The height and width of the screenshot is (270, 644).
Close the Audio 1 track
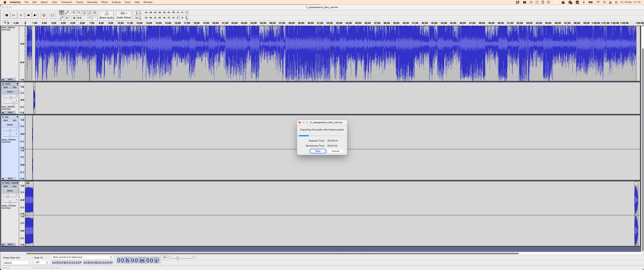[3, 84]
